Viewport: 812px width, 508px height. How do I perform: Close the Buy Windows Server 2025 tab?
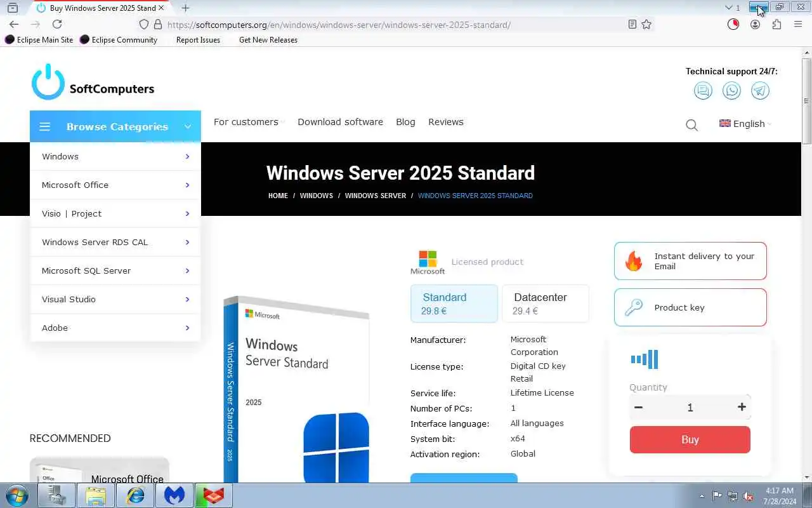160,8
